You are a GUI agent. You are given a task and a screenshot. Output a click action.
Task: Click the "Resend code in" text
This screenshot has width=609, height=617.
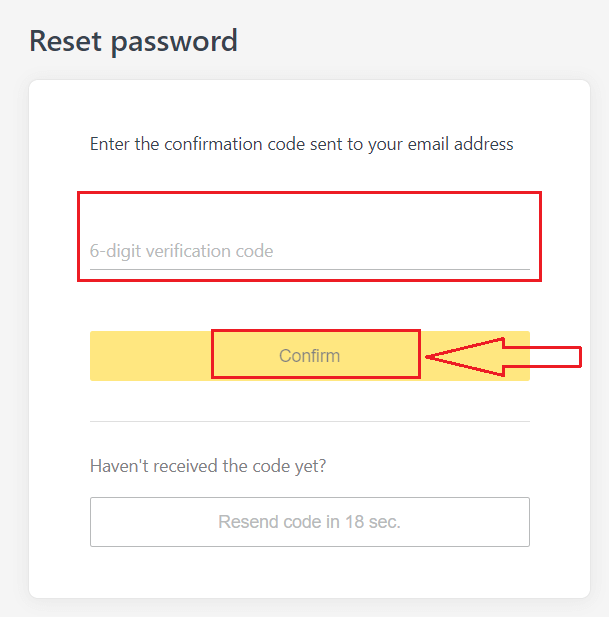(276, 522)
